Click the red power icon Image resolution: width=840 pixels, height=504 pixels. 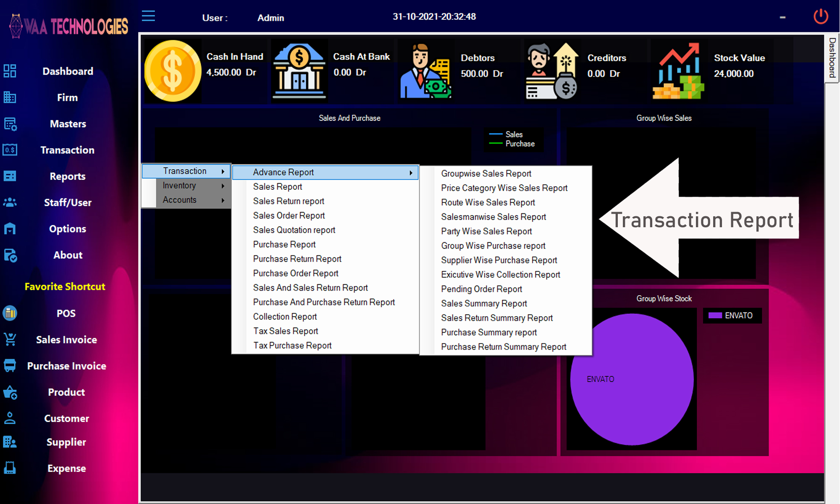coord(821,17)
